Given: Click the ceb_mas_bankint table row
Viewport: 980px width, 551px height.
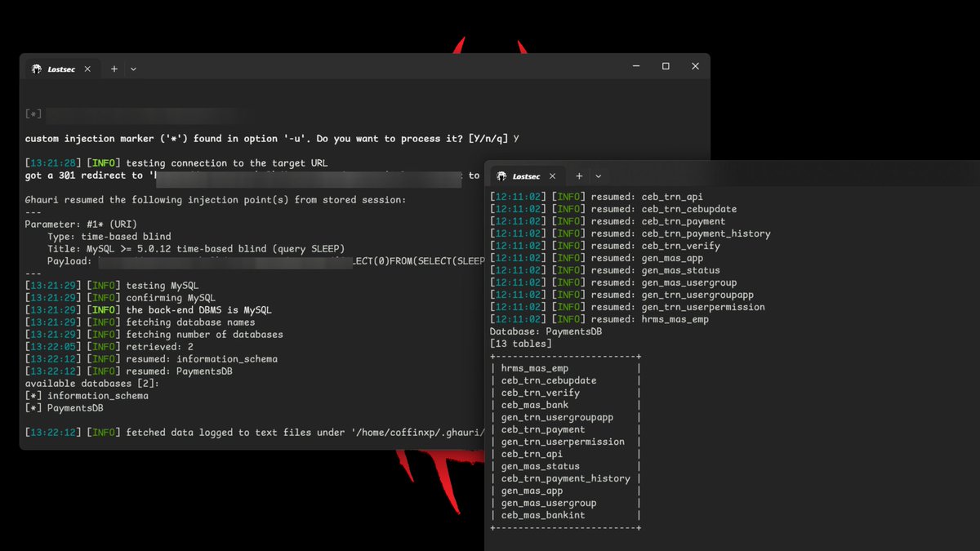Looking at the screenshot, I should coord(565,515).
